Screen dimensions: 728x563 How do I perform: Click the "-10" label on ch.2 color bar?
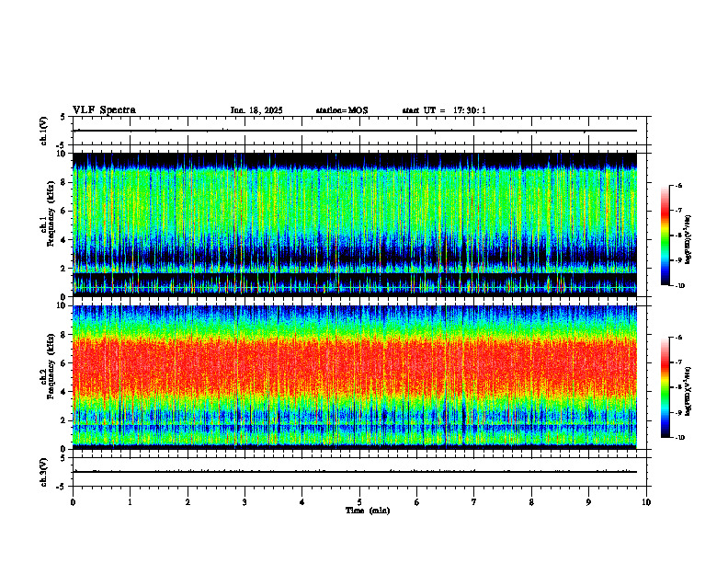[x=679, y=438]
